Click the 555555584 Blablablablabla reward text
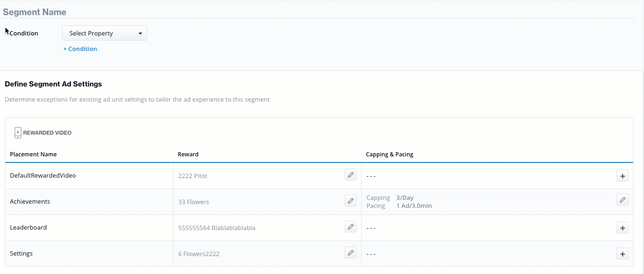This screenshot has height=274, width=644. pos(217,228)
